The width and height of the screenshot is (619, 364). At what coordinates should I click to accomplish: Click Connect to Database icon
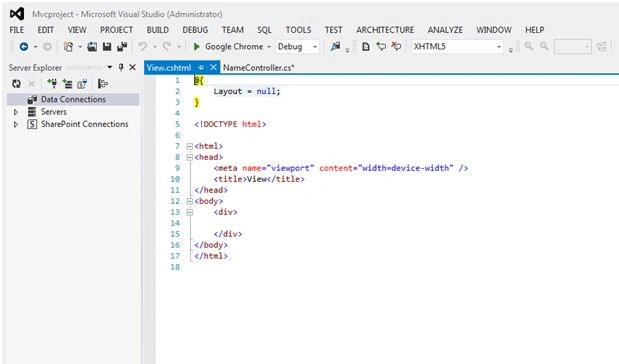(52, 83)
